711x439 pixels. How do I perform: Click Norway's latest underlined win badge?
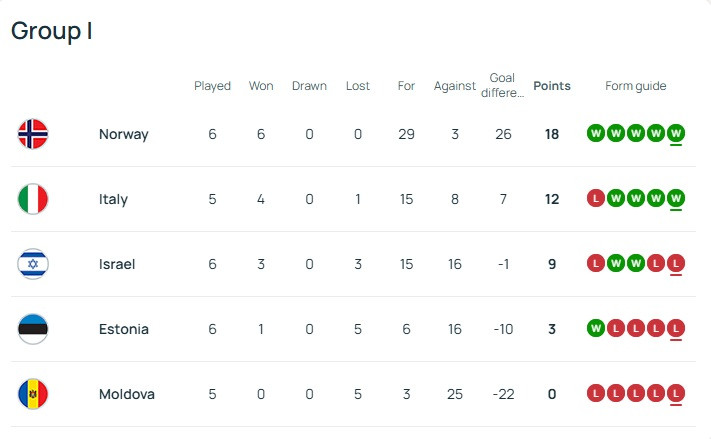click(x=676, y=134)
